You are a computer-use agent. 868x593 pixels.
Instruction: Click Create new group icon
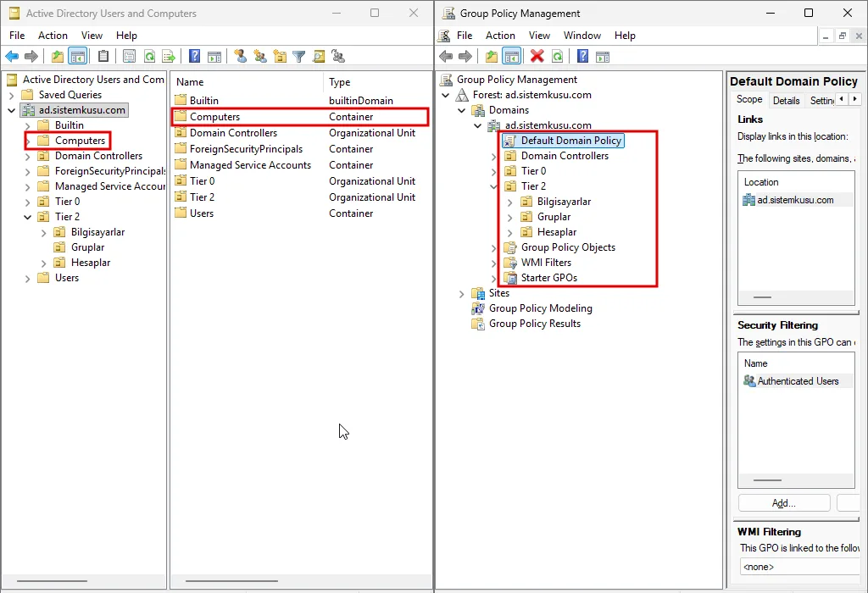(x=260, y=56)
